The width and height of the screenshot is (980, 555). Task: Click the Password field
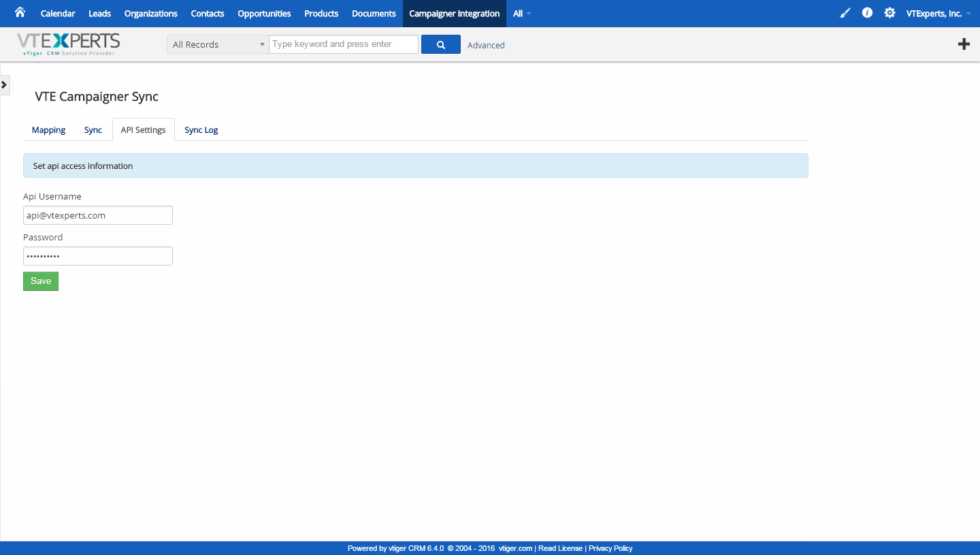pos(98,256)
